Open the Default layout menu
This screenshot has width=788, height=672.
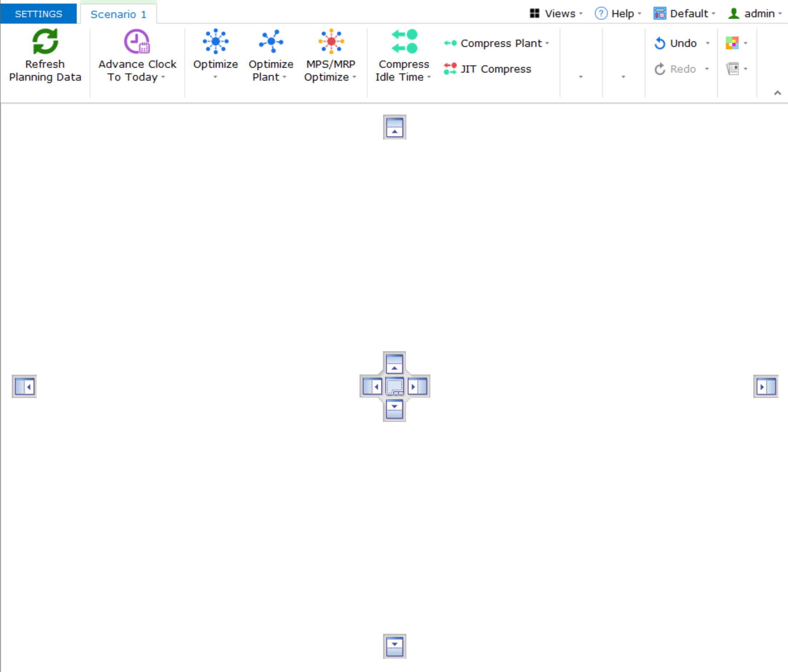click(x=684, y=14)
